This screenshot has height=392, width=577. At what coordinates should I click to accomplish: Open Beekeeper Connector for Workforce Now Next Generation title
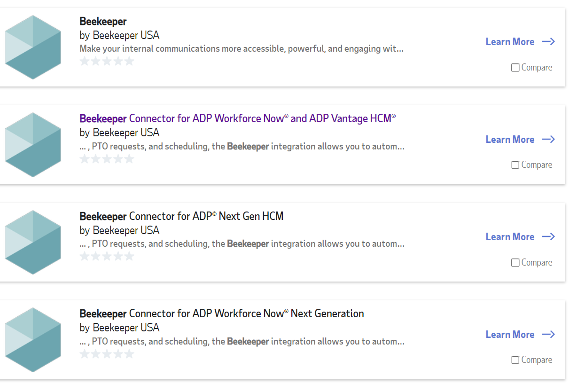point(222,314)
